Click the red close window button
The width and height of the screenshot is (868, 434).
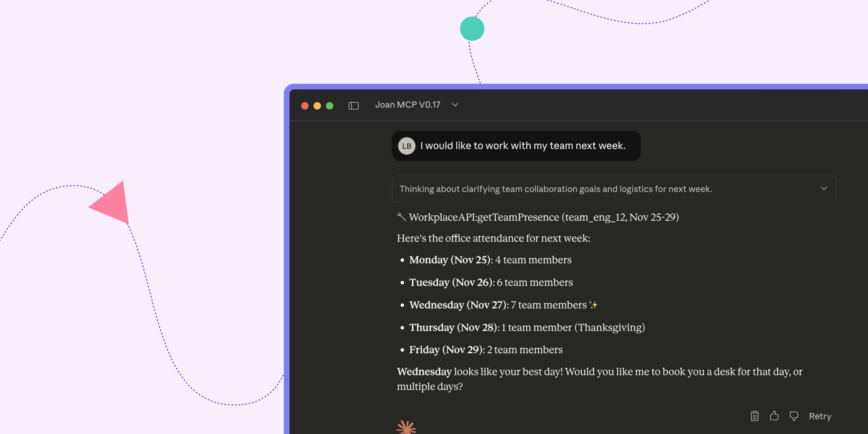tap(305, 106)
